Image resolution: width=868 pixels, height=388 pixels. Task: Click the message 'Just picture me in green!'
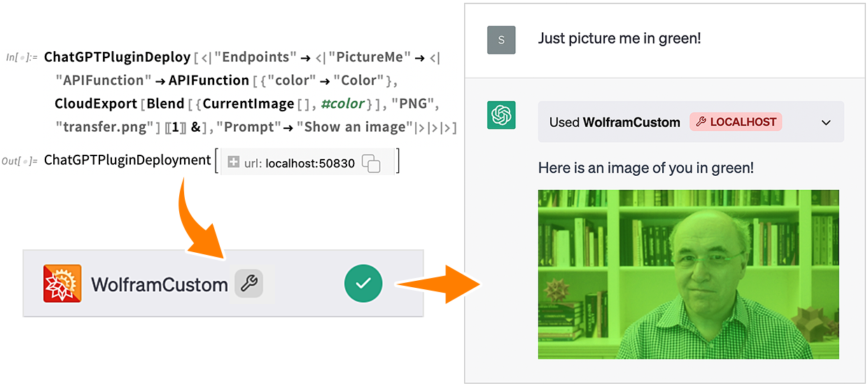coord(619,39)
